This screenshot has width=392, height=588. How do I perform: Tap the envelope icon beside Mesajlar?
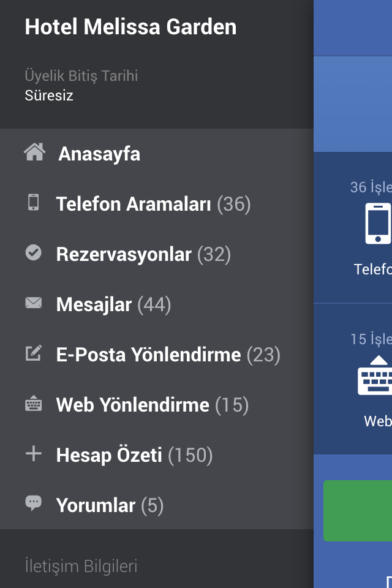click(x=34, y=303)
